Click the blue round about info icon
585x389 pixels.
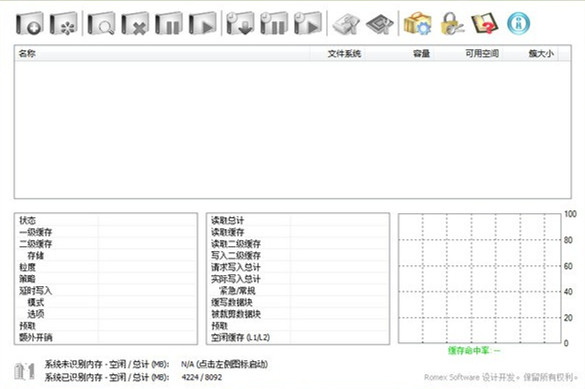[x=519, y=23]
